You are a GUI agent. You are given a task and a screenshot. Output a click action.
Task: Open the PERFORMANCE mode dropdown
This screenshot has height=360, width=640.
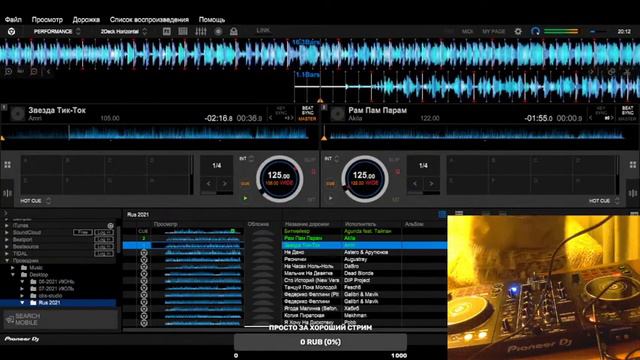click(57, 31)
